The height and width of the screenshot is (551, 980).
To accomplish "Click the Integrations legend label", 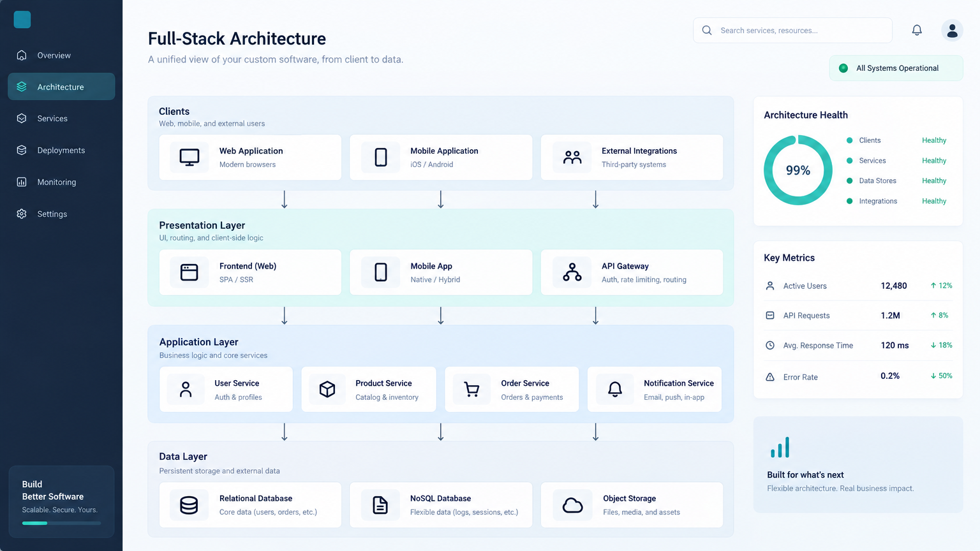I will tap(878, 202).
